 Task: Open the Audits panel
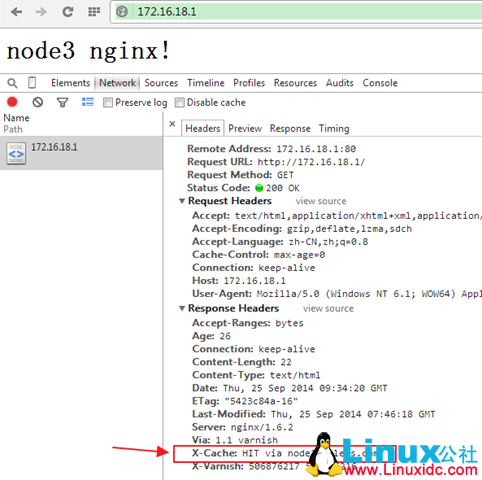[x=340, y=83]
